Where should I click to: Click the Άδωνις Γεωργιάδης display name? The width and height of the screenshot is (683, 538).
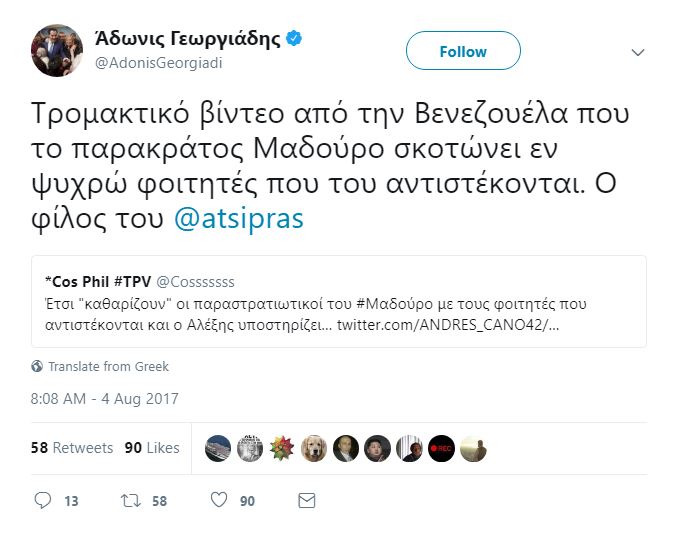[187, 39]
